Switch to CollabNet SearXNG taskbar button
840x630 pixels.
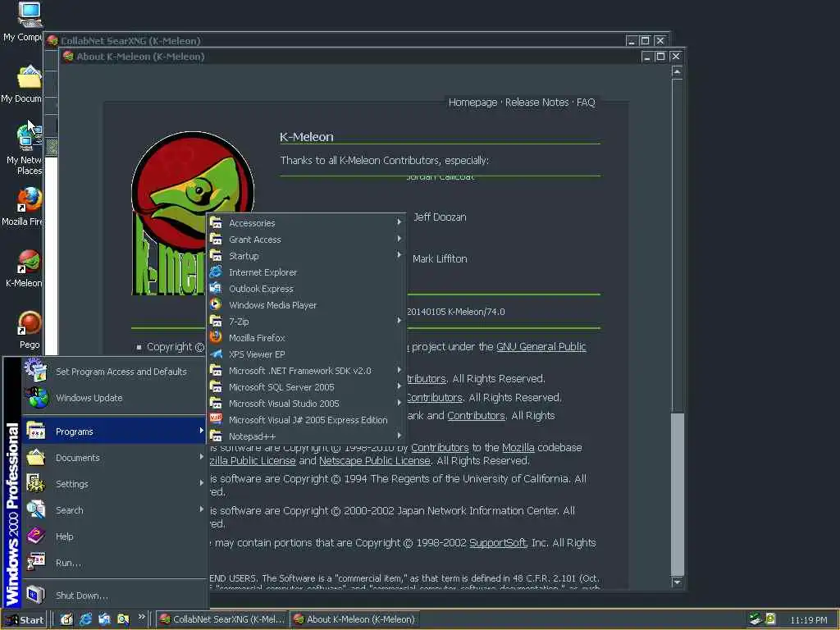[x=221, y=619]
